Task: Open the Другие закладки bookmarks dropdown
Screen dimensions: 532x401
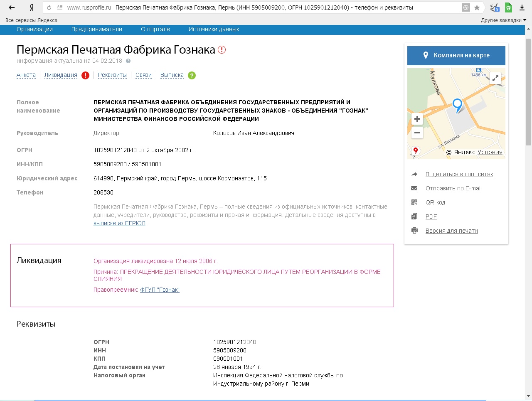Action: click(x=503, y=20)
